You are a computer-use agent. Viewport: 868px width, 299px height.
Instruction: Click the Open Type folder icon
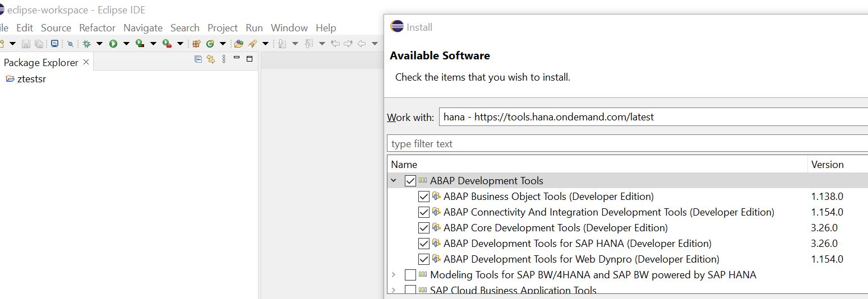click(x=239, y=44)
